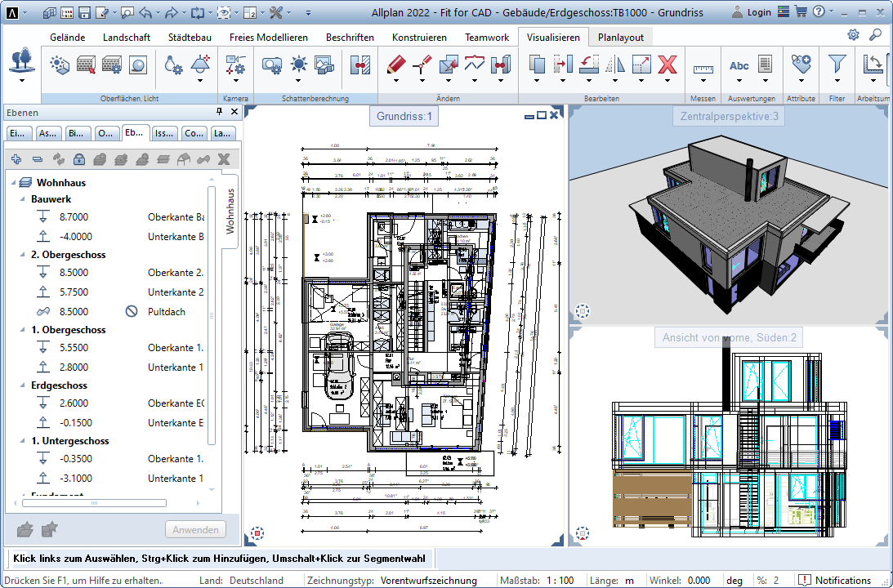Switch to the Konstruieren ribbon tab
This screenshot has height=588, width=893.
pos(419,38)
